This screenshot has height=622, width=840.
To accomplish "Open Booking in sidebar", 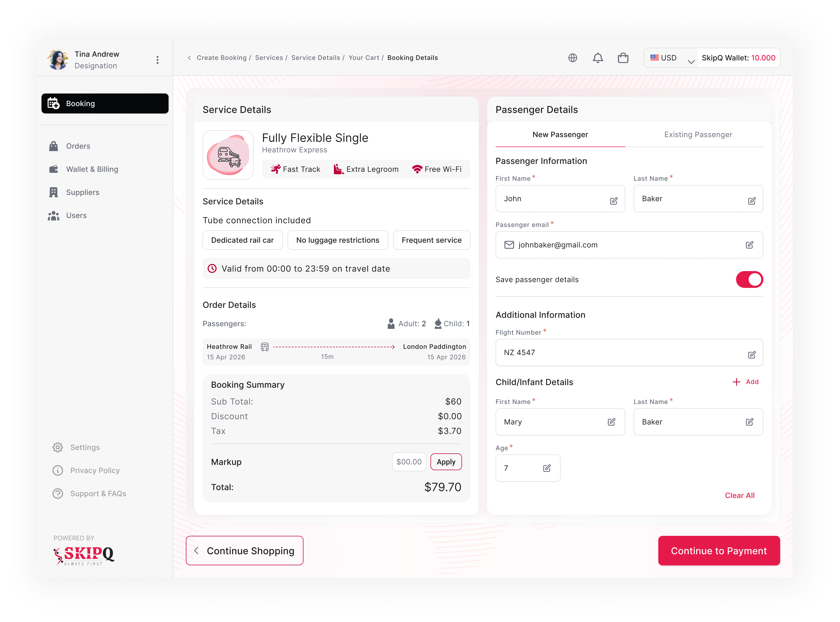I will [x=105, y=103].
